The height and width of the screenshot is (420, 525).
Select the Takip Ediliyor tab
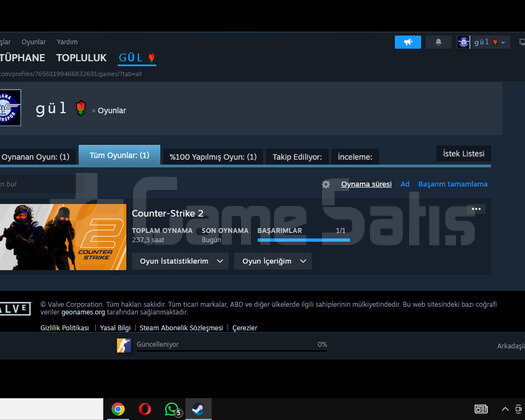[x=297, y=157]
